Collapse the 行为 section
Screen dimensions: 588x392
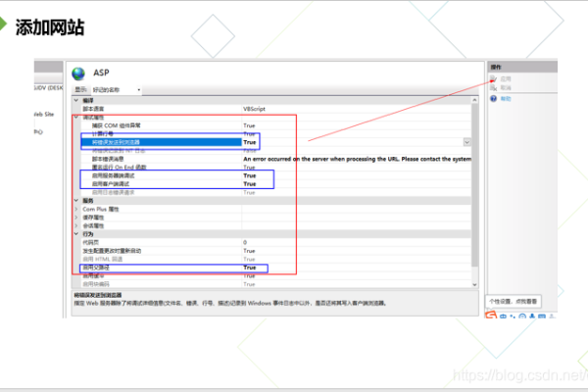point(75,234)
